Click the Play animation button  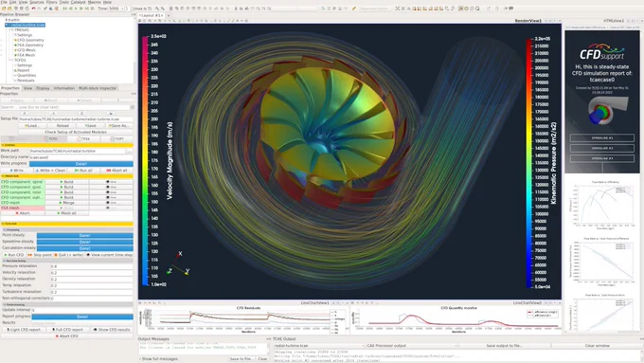point(76,9)
